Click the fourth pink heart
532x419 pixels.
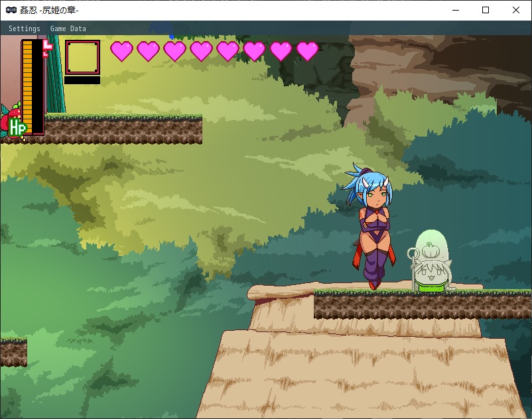click(201, 51)
